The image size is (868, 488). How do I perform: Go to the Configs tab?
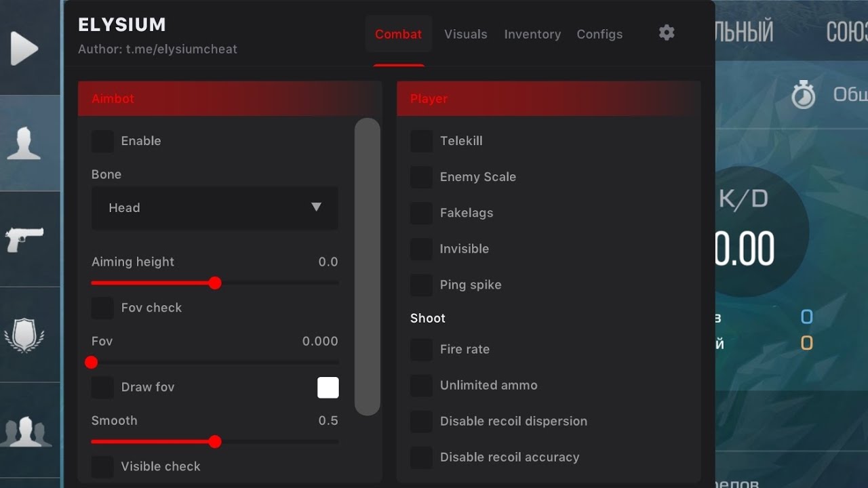pyautogui.click(x=599, y=34)
